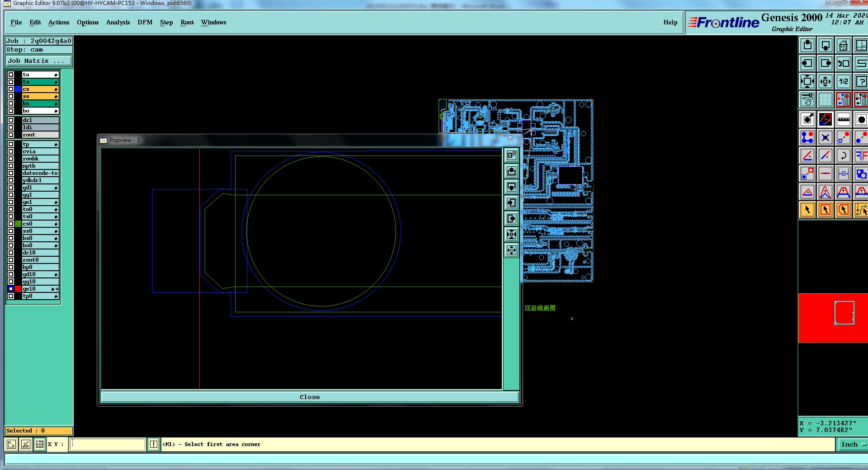Click the pan right icon in main toolbar
The image size is (868, 470).
(x=826, y=63)
